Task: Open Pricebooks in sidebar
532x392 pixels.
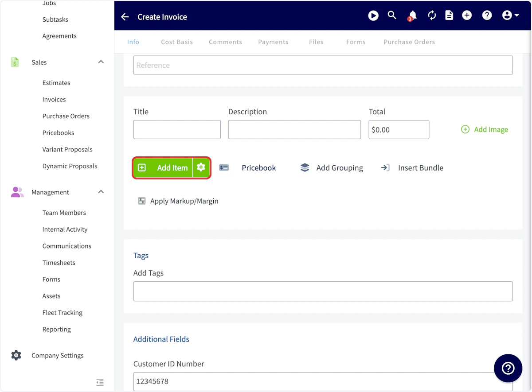Action: coord(58,133)
